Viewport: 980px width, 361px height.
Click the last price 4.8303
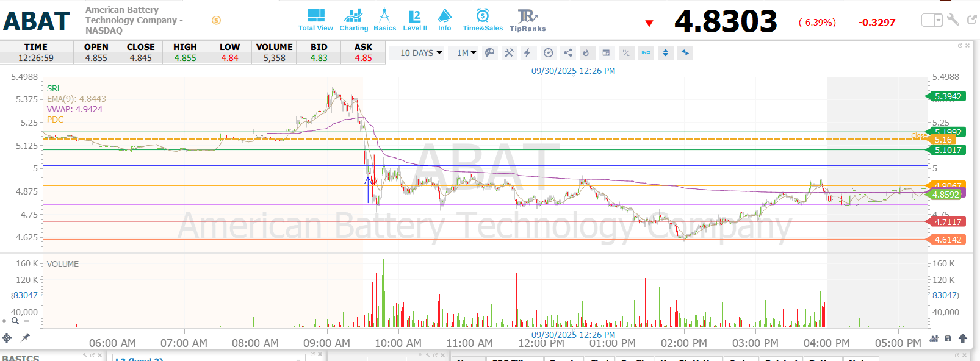point(726,22)
